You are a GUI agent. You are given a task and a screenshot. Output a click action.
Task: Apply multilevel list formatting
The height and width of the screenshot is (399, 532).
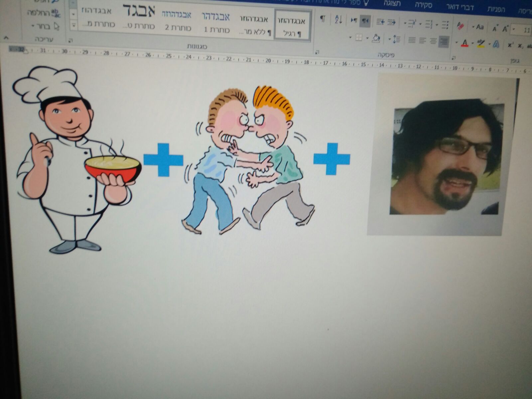412,23
